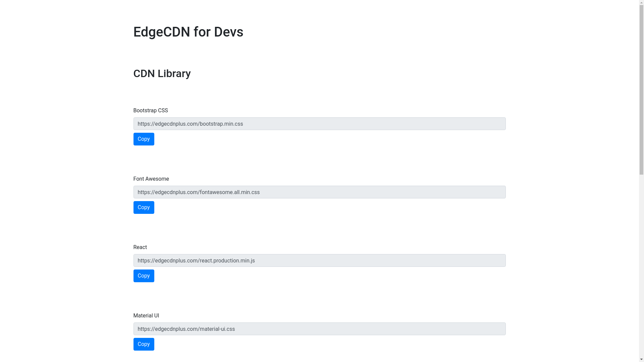Click the React label

pos(140,247)
